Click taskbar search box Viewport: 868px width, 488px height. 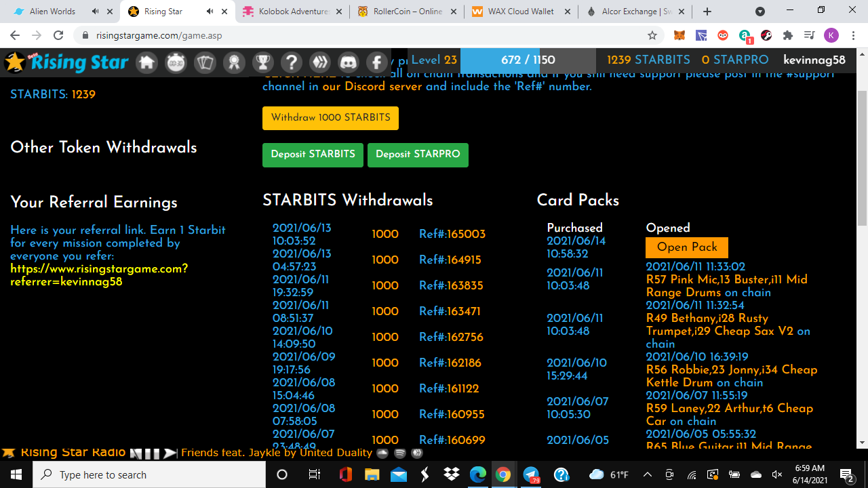[149, 474]
